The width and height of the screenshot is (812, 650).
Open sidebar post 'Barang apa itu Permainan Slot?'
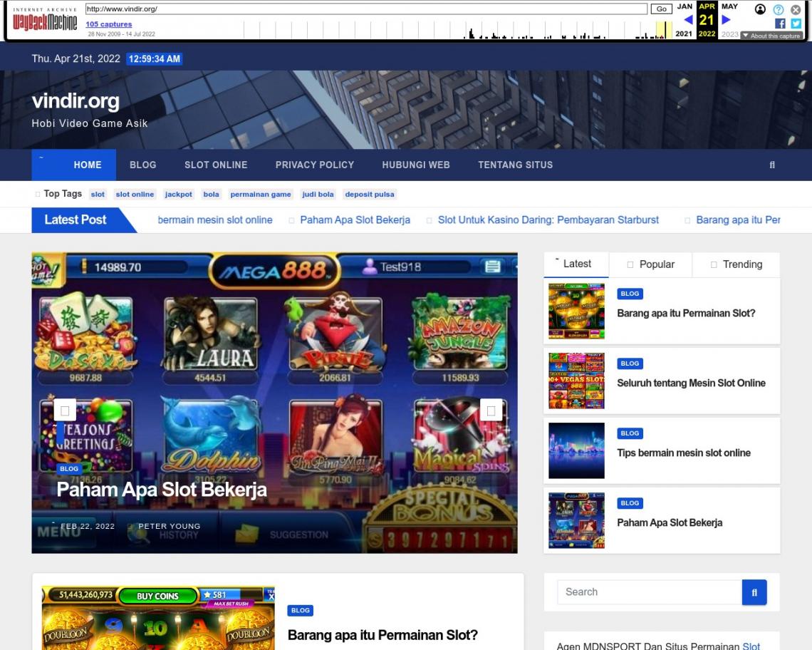pos(686,313)
